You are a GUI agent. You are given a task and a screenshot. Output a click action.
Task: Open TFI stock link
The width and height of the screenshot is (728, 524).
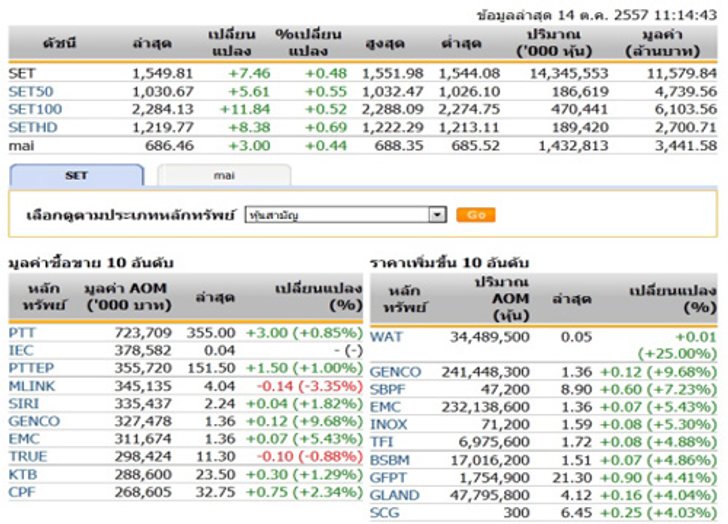click(381, 442)
